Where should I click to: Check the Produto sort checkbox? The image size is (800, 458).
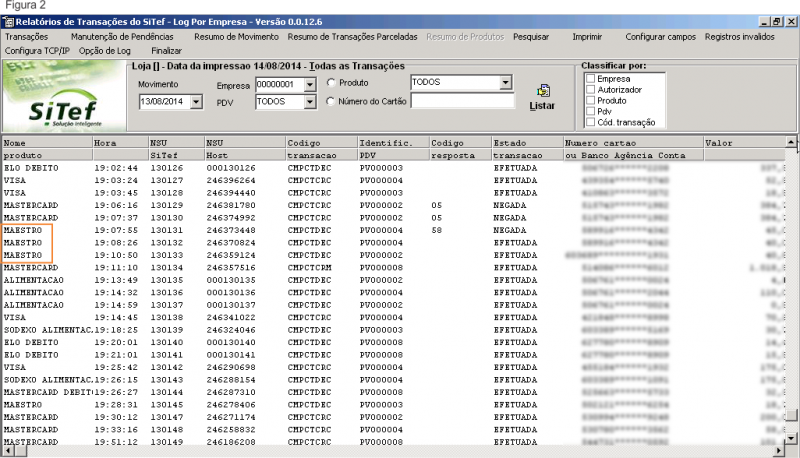click(x=591, y=100)
